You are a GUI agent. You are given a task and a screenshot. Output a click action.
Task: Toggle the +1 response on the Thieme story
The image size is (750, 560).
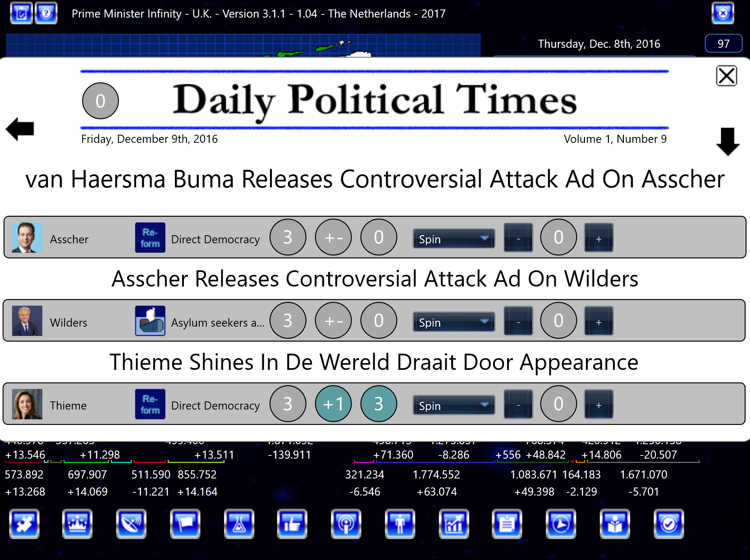click(333, 404)
